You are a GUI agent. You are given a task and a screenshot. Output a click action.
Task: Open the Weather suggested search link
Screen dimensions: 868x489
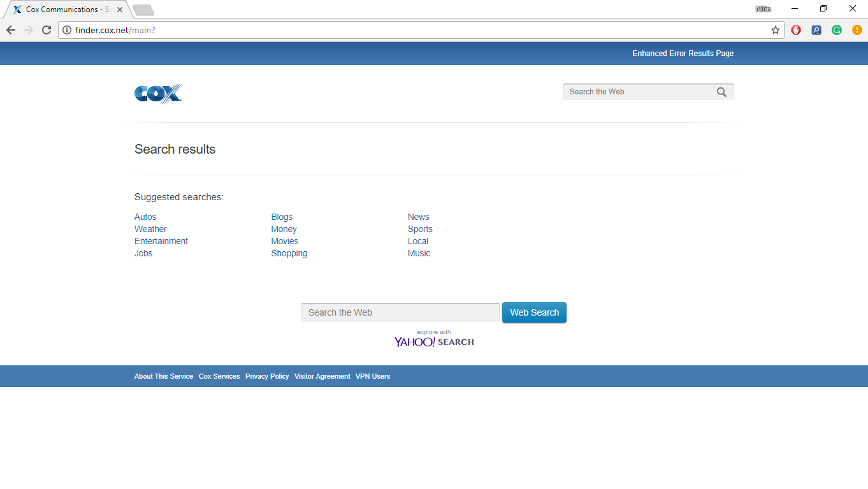[x=150, y=229]
